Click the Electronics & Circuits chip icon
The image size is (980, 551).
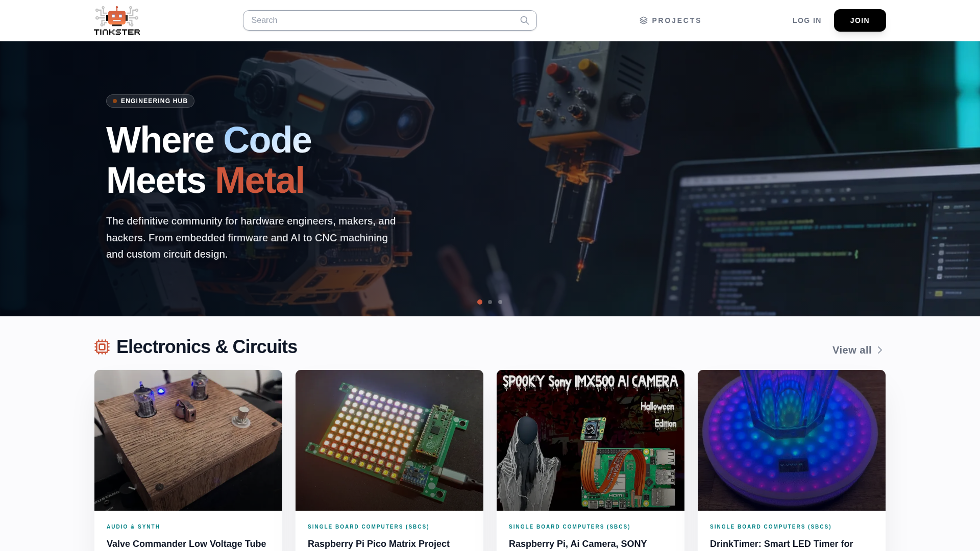coord(102,347)
